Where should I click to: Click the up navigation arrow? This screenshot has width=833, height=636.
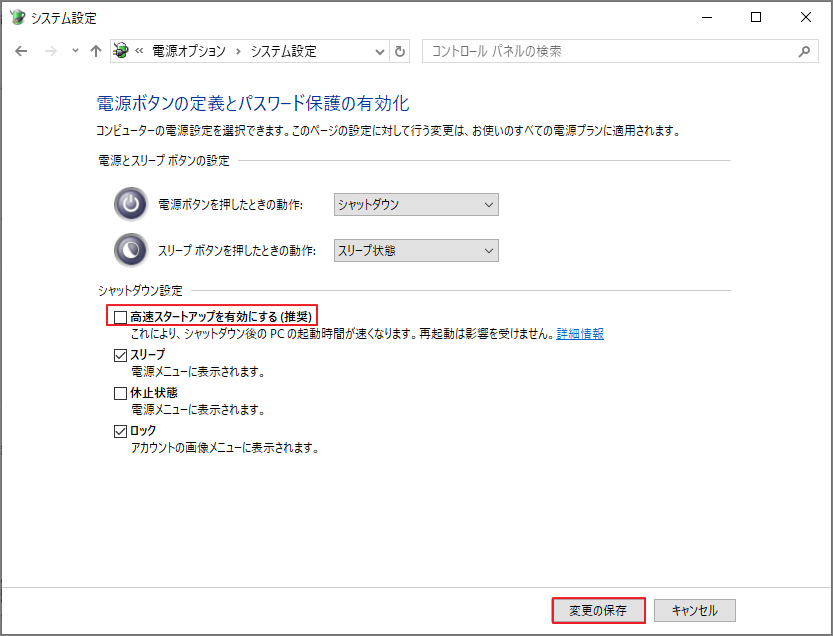click(x=95, y=51)
